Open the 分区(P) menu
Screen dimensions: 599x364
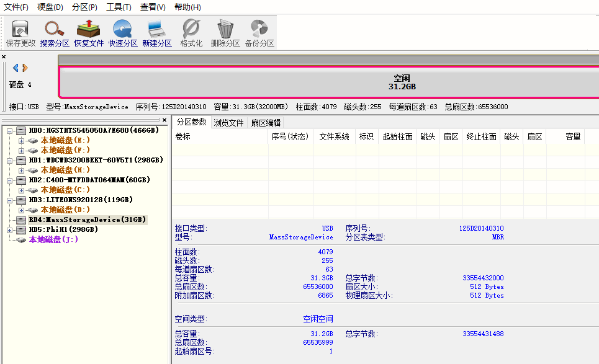[84, 7]
